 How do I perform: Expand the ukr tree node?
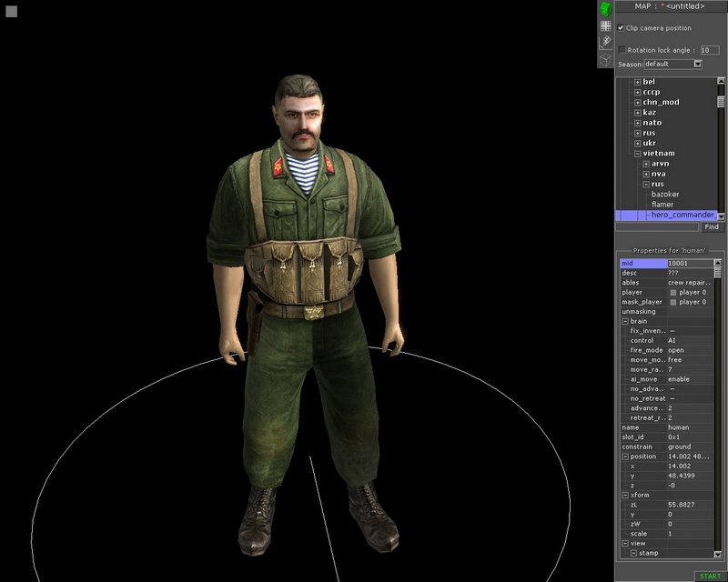638,144
